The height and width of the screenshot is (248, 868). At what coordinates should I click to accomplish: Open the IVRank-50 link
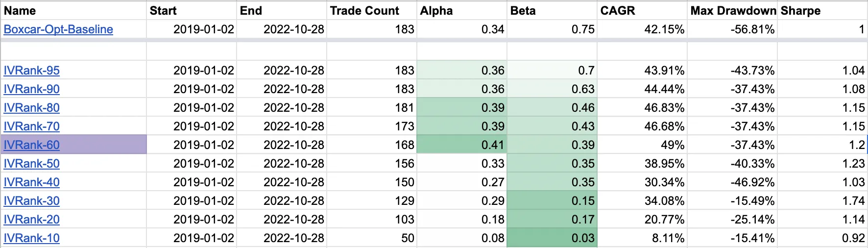(x=32, y=164)
